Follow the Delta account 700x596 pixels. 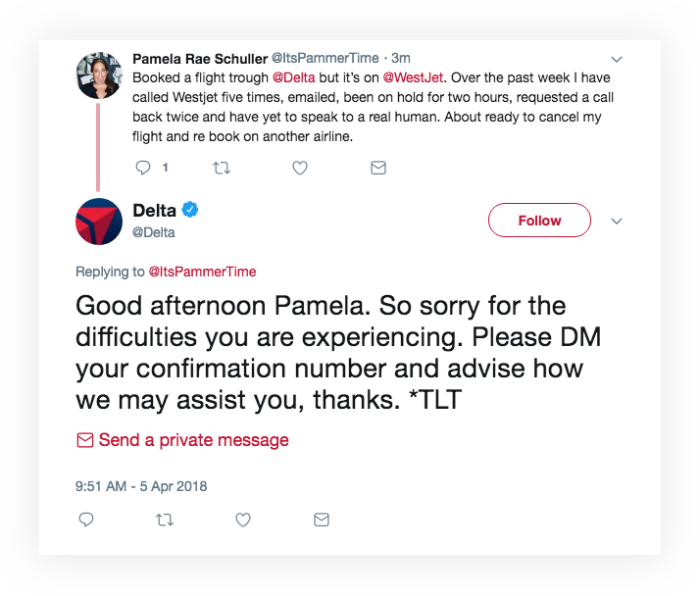point(539,221)
